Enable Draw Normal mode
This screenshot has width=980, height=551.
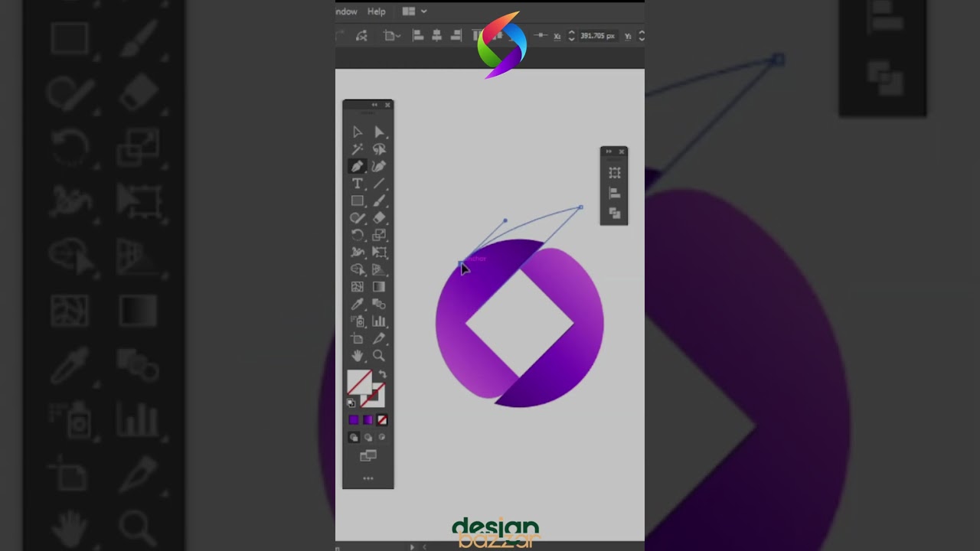coord(354,438)
